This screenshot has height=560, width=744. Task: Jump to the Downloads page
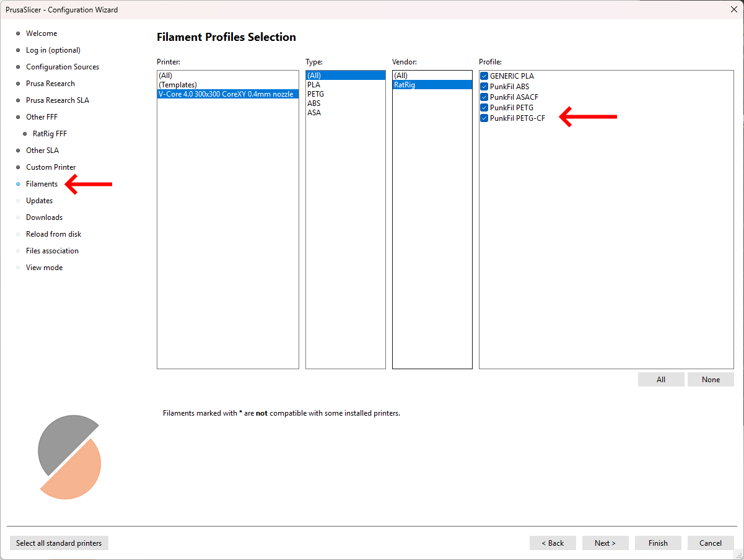point(44,217)
